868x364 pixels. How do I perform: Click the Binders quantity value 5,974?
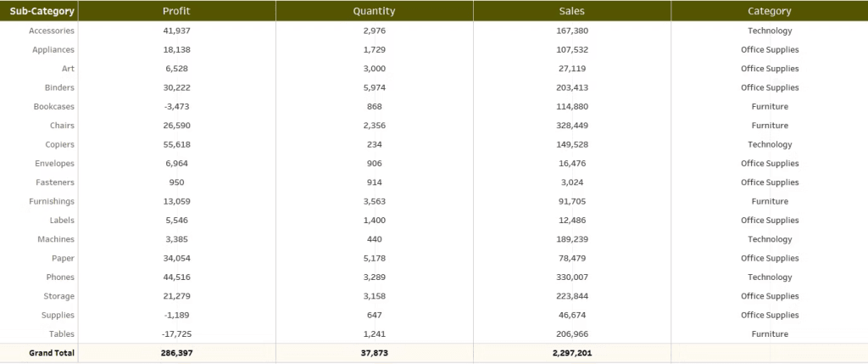(374, 87)
